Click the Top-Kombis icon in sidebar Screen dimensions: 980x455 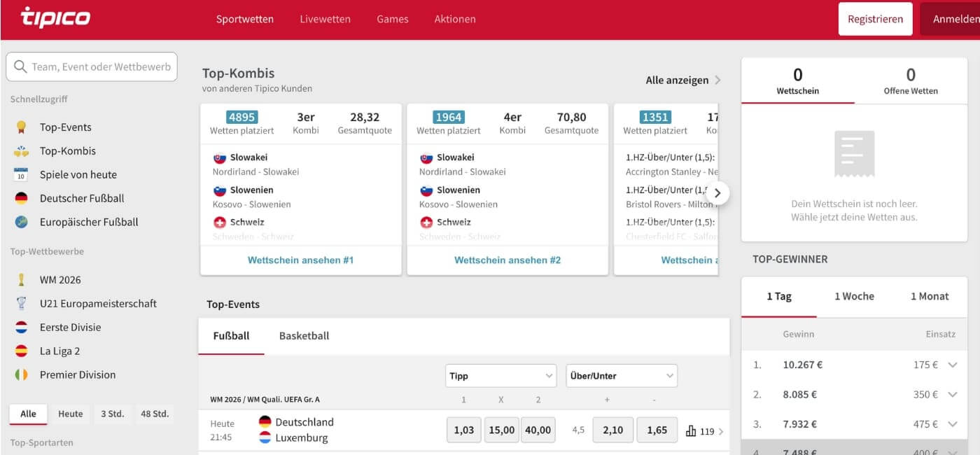click(x=21, y=151)
